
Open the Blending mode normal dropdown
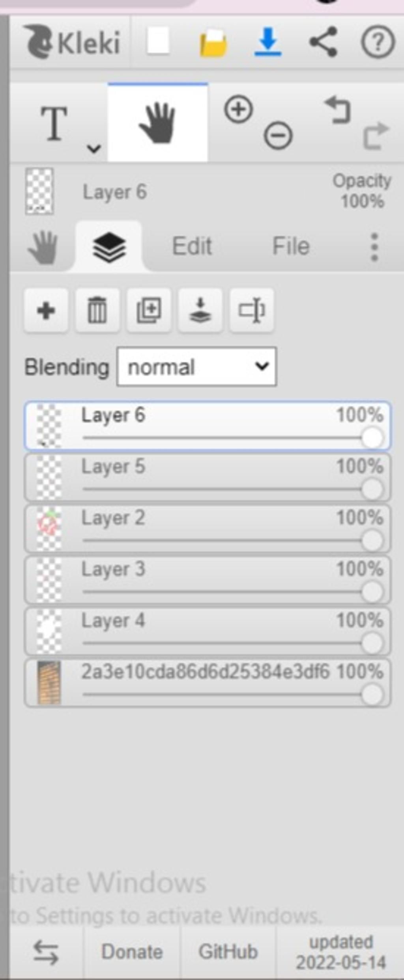196,366
